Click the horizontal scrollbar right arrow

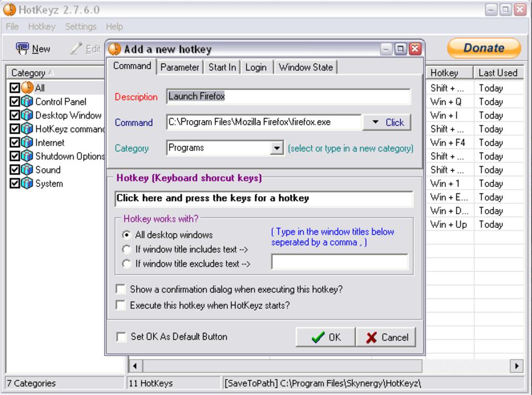click(x=518, y=366)
